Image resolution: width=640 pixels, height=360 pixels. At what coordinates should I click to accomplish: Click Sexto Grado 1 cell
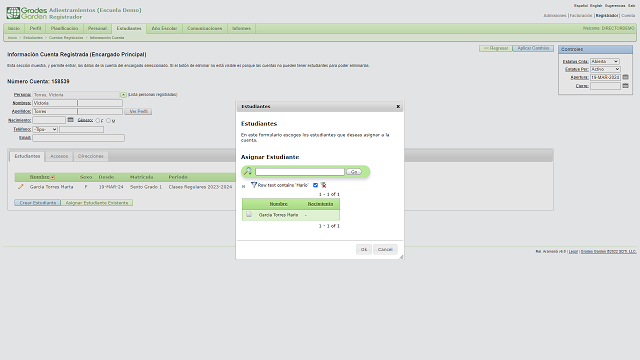pos(146,187)
